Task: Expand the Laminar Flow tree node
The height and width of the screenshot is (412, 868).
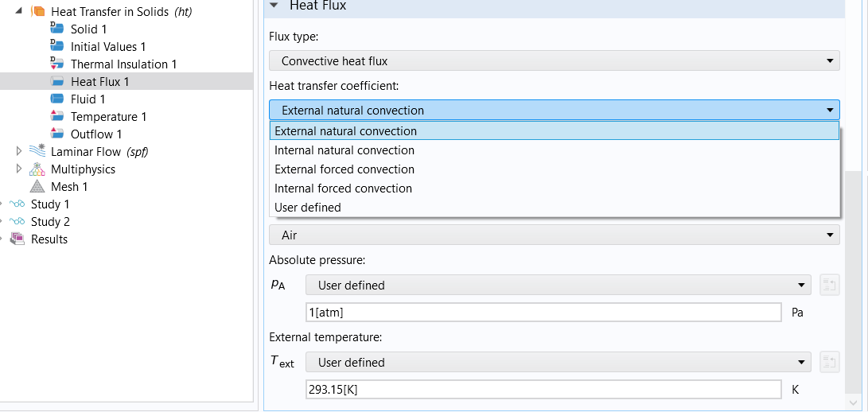Action: tap(19, 152)
